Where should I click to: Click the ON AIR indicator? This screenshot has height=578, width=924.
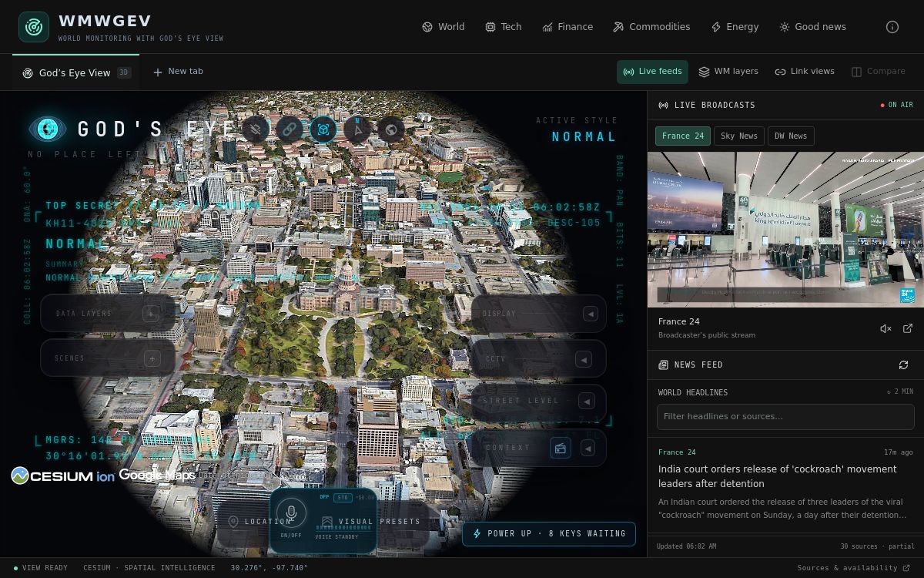pyautogui.click(x=897, y=105)
